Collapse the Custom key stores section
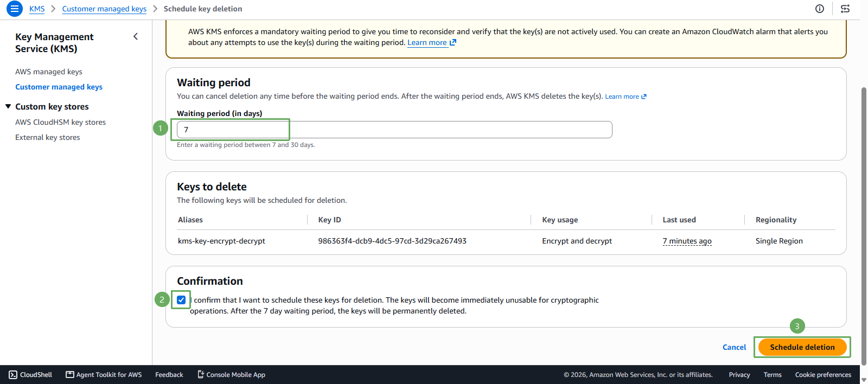The height and width of the screenshot is (384, 868). [8, 106]
